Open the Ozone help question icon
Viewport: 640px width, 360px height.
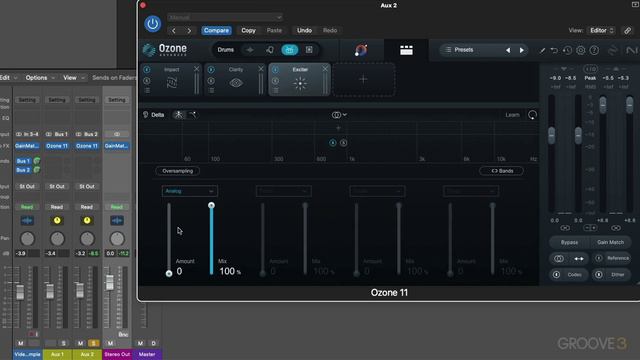(594, 50)
